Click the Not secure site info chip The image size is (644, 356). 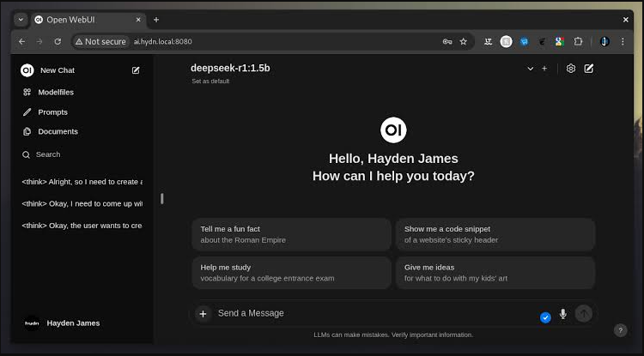click(x=100, y=41)
